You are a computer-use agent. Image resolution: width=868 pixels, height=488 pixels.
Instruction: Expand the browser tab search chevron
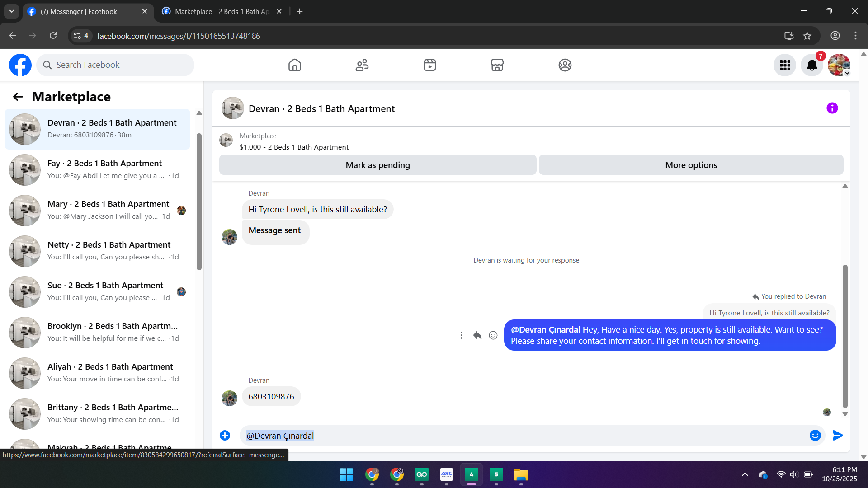coord(12,11)
